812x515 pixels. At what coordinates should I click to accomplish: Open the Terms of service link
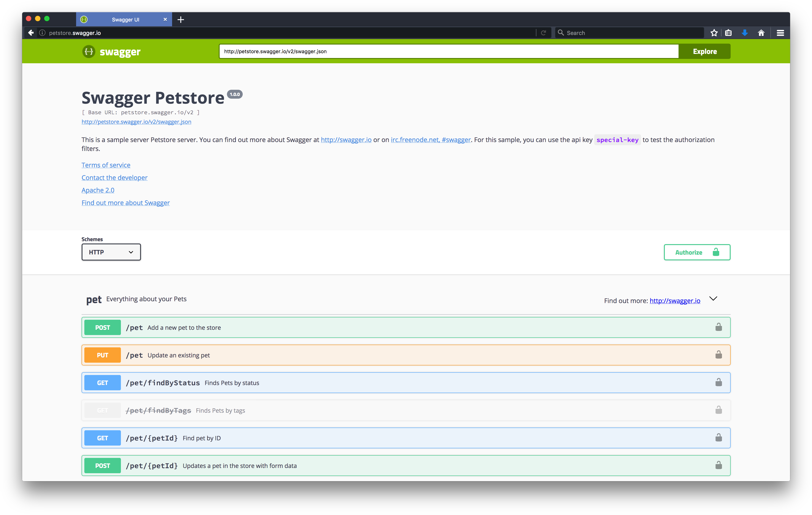point(106,165)
